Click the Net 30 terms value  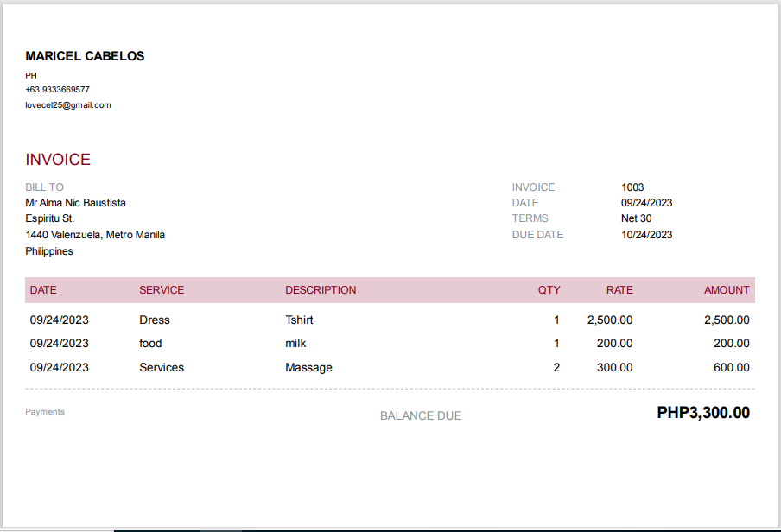click(636, 218)
